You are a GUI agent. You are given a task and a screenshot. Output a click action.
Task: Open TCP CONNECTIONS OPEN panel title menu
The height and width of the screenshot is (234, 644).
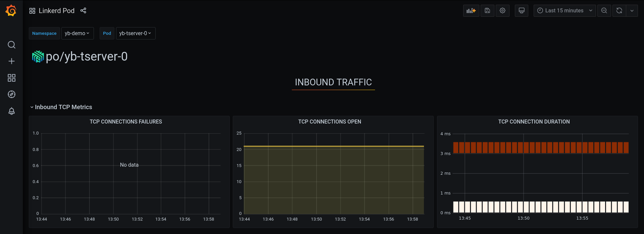tap(330, 122)
